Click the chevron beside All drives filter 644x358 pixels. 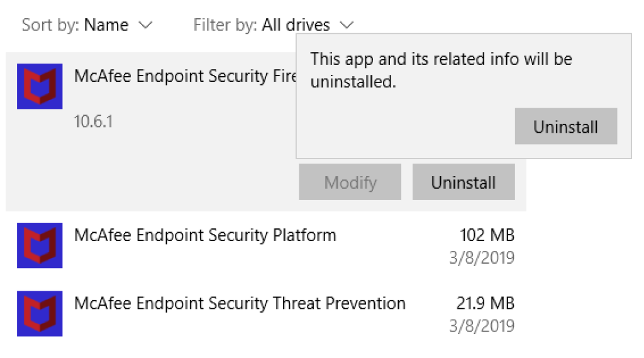click(x=347, y=26)
